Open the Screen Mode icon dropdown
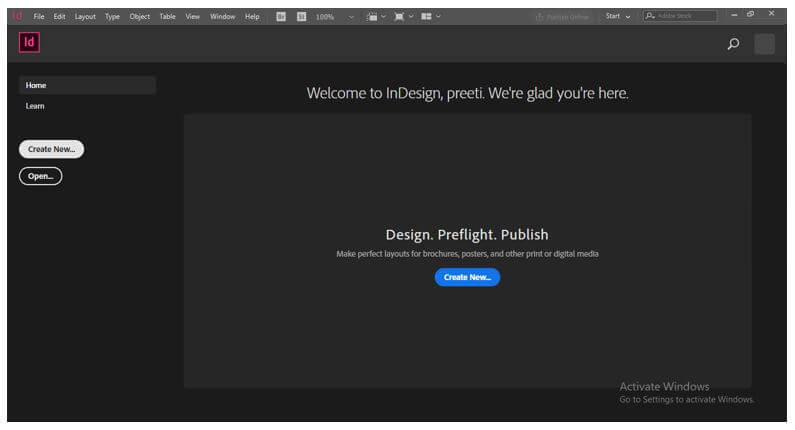 coord(404,17)
